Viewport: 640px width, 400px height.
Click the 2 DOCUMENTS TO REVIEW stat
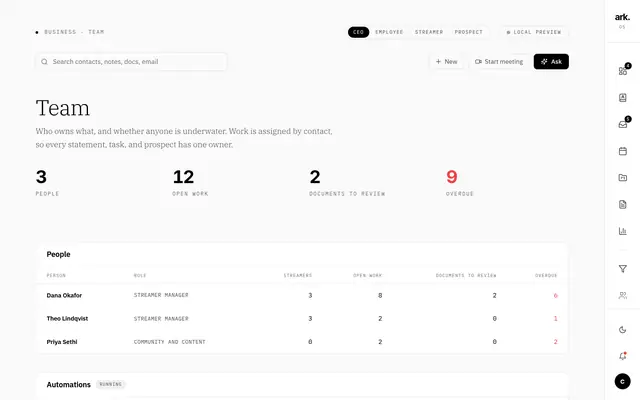(x=347, y=182)
